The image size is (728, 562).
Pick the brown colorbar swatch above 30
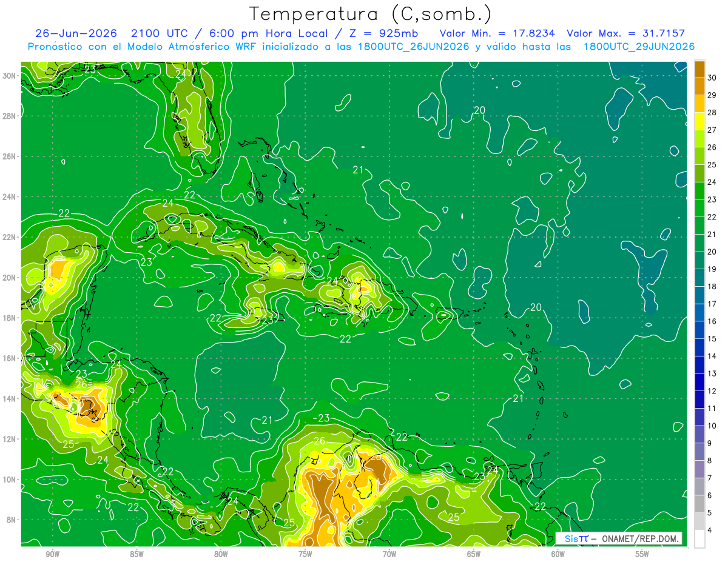pos(699,69)
